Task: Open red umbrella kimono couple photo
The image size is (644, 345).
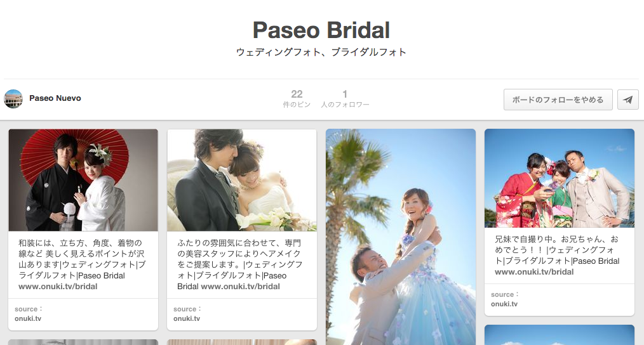Action: [x=83, y=180]
